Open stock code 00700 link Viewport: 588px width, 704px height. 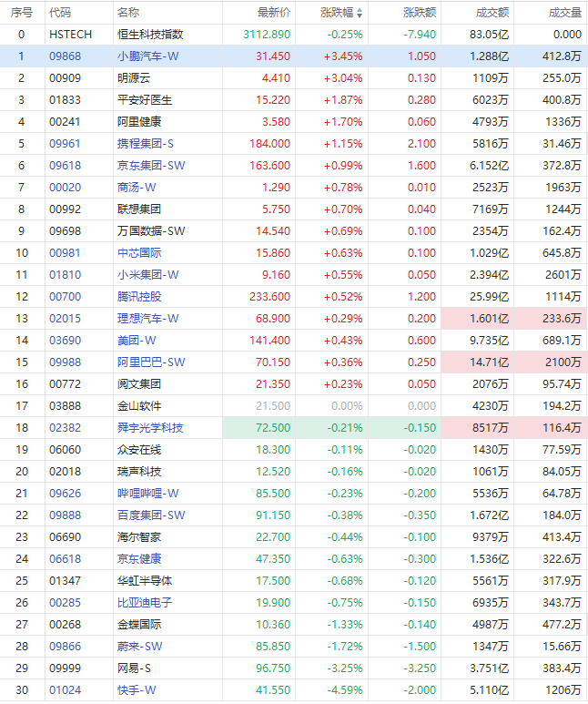66,297
